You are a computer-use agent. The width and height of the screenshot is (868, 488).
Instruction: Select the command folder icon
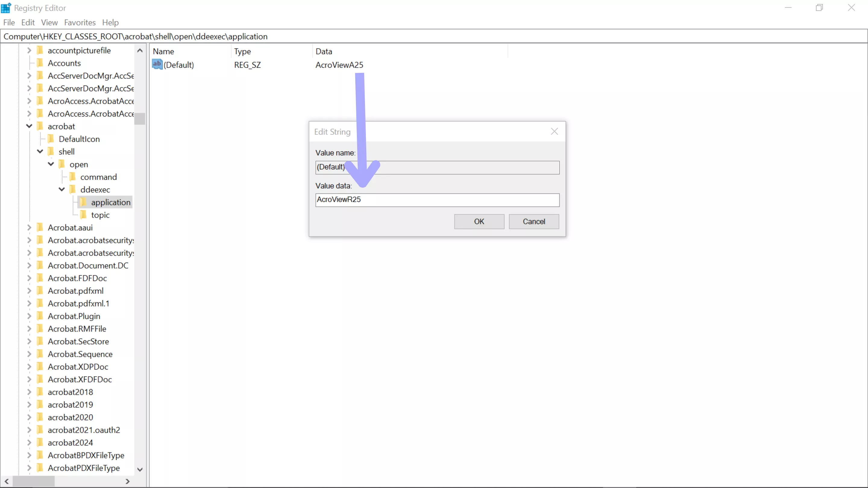tap(73, 177)
